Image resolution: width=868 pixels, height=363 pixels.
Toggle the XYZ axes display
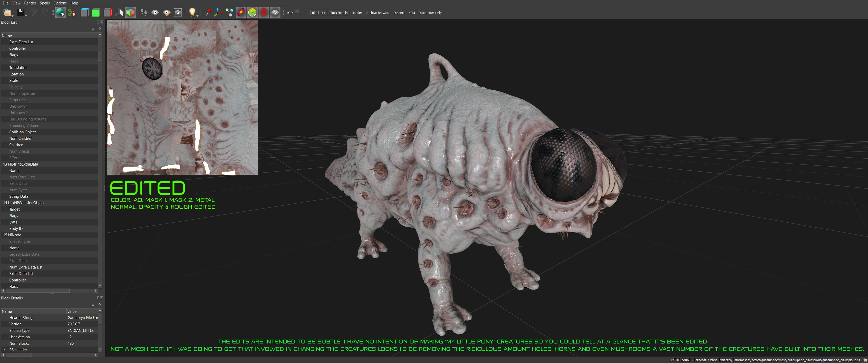point(218,12)
